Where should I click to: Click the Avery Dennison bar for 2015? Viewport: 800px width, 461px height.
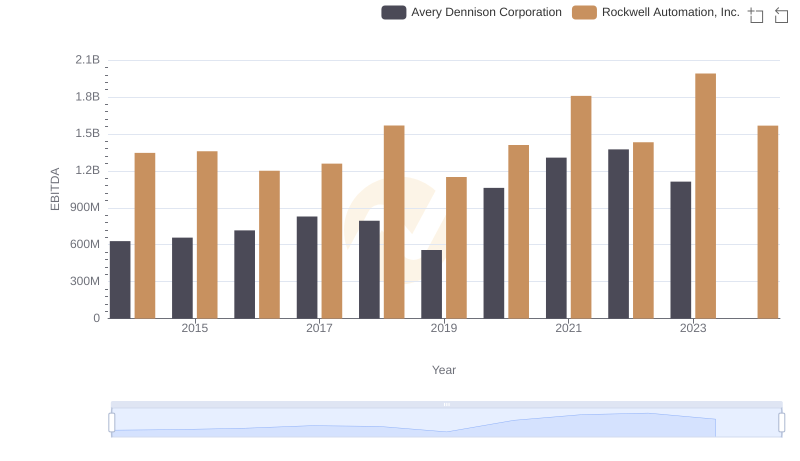(183, 278)
